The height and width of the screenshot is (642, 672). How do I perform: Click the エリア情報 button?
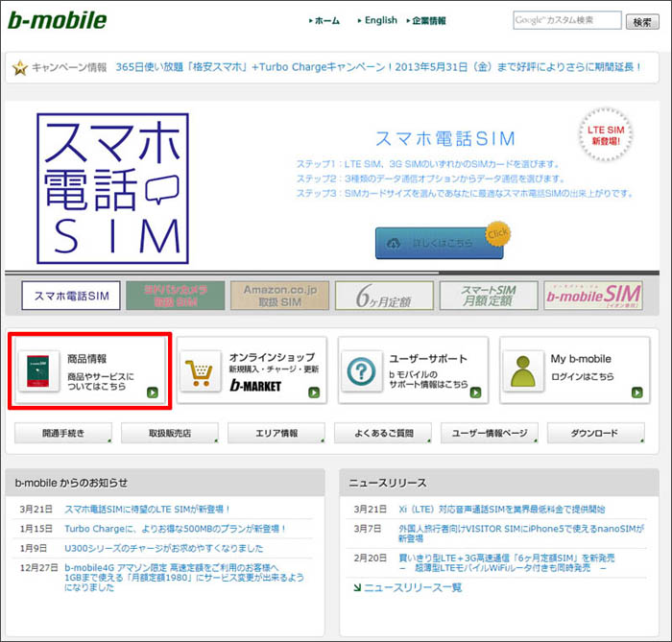[276, 433]
